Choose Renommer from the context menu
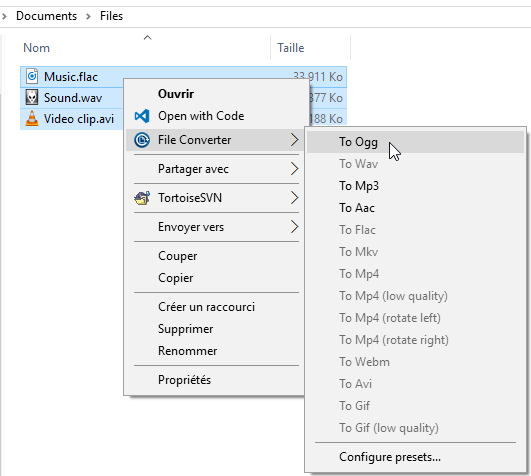 pyautogui.click(x=188, y=351)
